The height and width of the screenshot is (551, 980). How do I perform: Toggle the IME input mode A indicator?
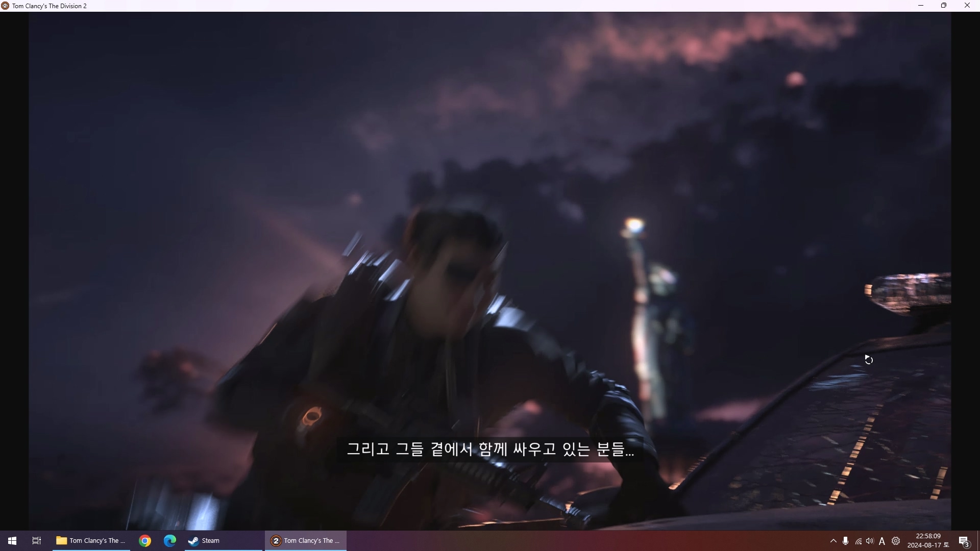[882, 541]
